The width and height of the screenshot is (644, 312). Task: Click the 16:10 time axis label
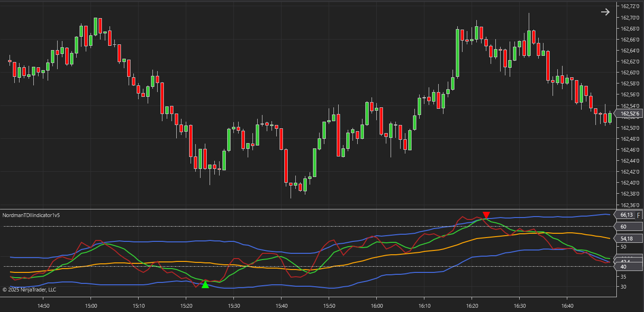424,305
